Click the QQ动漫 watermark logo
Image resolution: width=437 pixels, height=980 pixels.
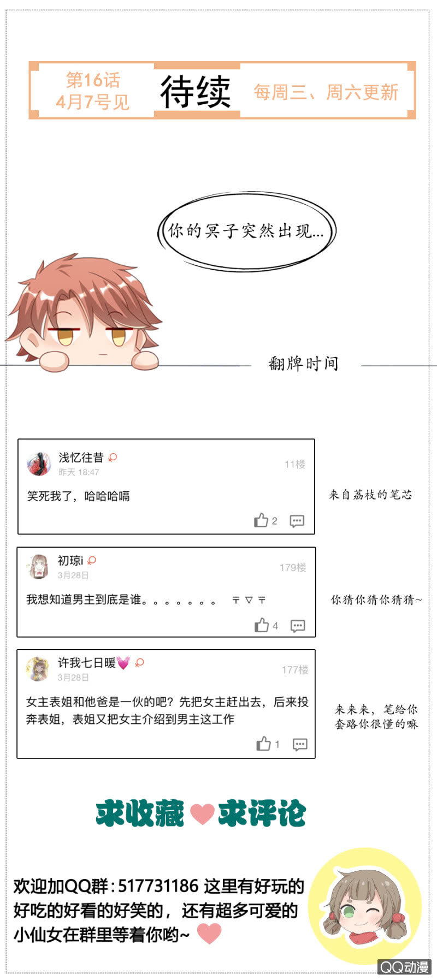[405, 967]
